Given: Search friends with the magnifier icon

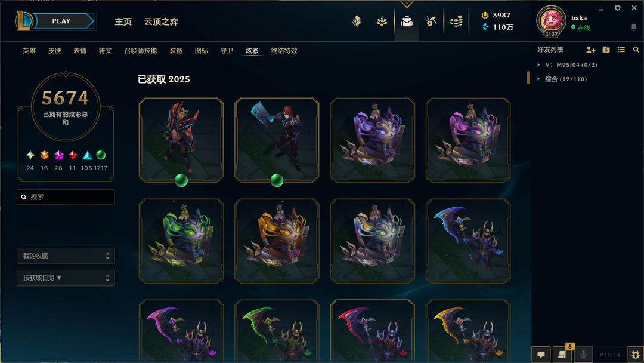Looking at the screenshot, I should 636,50.
